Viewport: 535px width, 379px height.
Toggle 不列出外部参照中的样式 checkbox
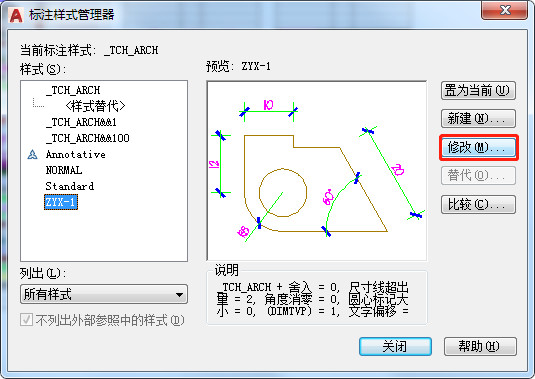[26, 320]
